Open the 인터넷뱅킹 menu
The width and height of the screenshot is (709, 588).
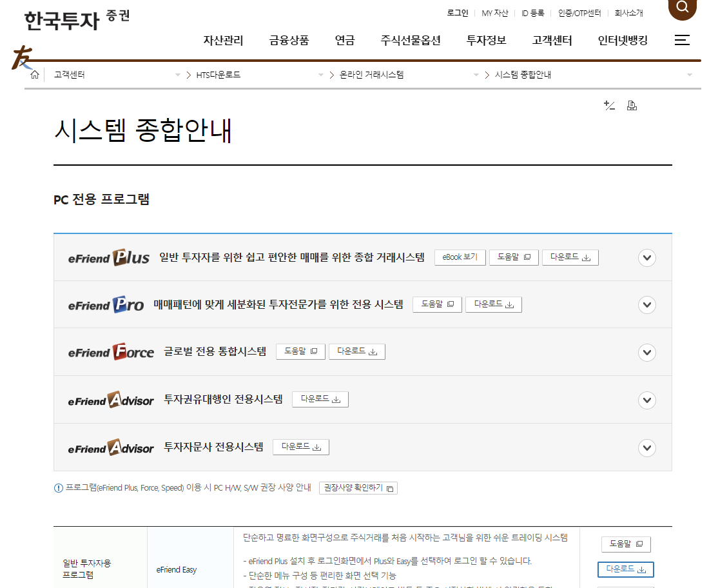tap(623, 40)
